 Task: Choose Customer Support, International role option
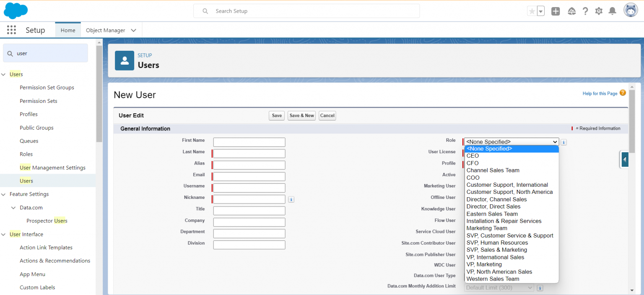(x=512, y=185)
